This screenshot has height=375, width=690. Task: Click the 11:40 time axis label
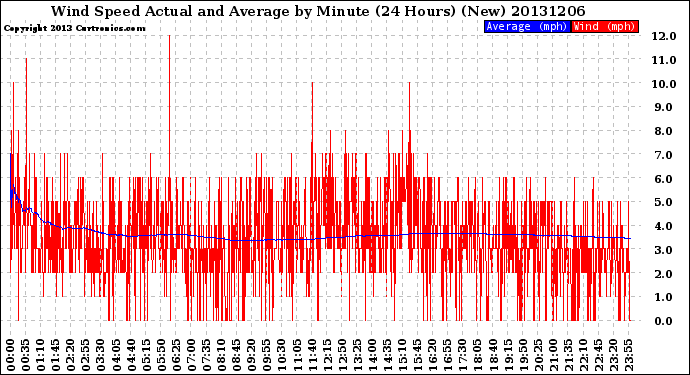pyautogui.click(x=311, y=355)
